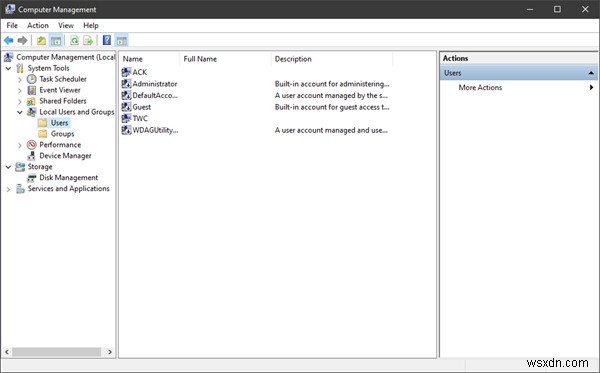Refresh the user list from toolbar
Viewport: 600px width, 373px height.
point(74,40)
